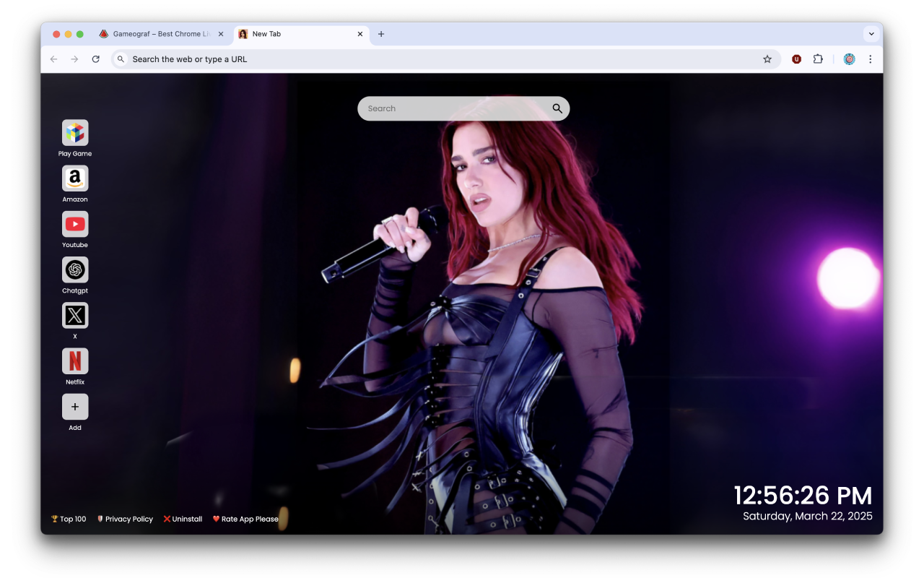The width and height of the screenshot is (924, 578).
Task: Open the Extensions puzzle icon
Action: tap(818, 59)
